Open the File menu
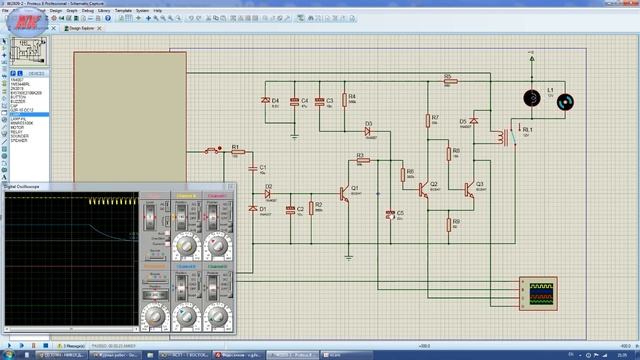640x360 pixels. pyautogui.click(x=5, y=10)
